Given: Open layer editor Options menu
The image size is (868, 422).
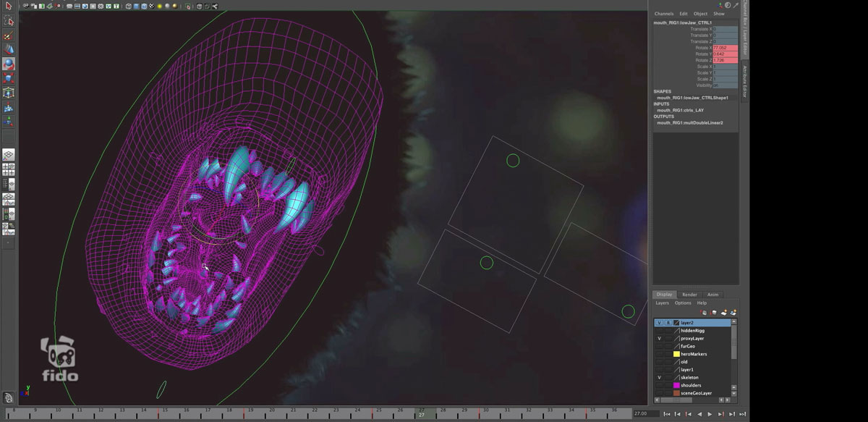Looking at the screenshot, I should coord(683,303).
